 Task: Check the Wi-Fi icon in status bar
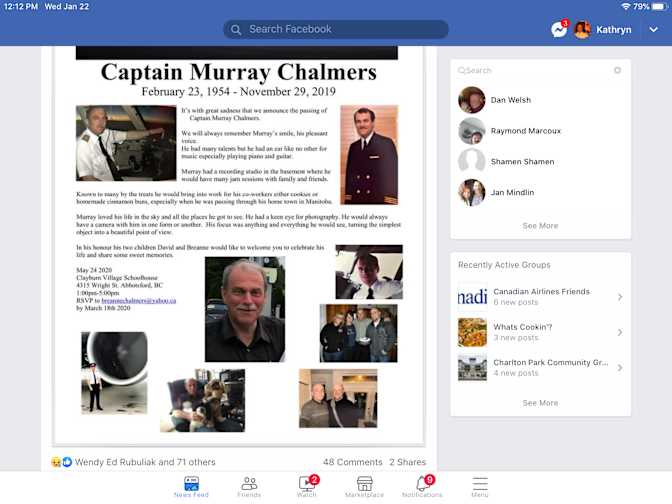[626, 6]
